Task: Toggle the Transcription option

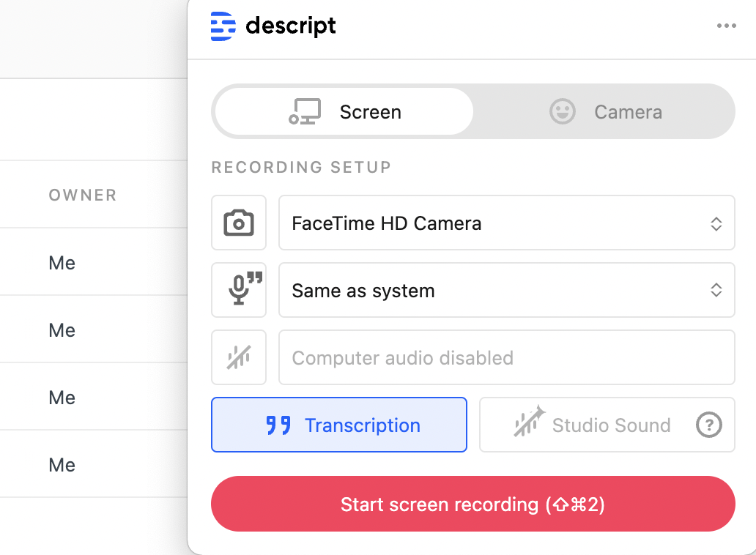Action: (339, 425)
